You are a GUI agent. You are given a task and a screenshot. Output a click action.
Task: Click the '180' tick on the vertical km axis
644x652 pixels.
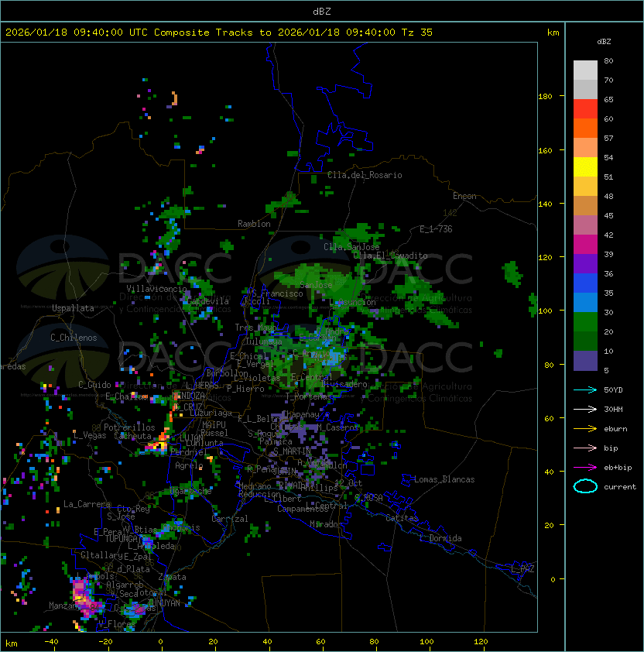(545, 97)
